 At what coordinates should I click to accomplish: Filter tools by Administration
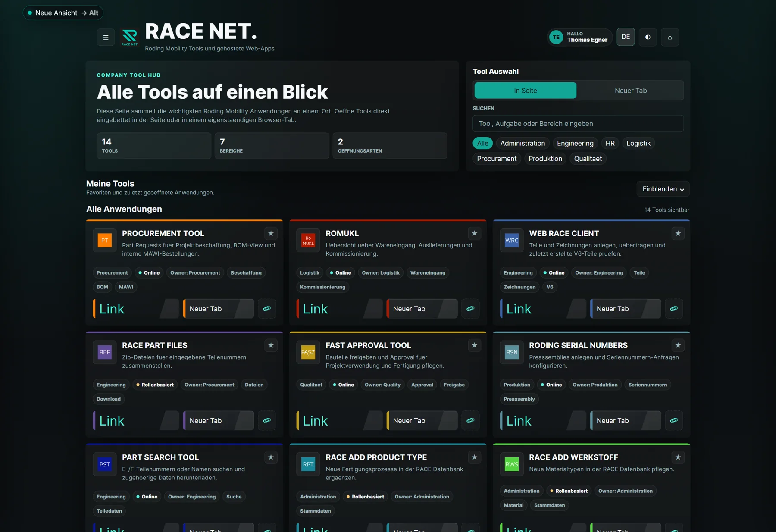click(523, 143)
